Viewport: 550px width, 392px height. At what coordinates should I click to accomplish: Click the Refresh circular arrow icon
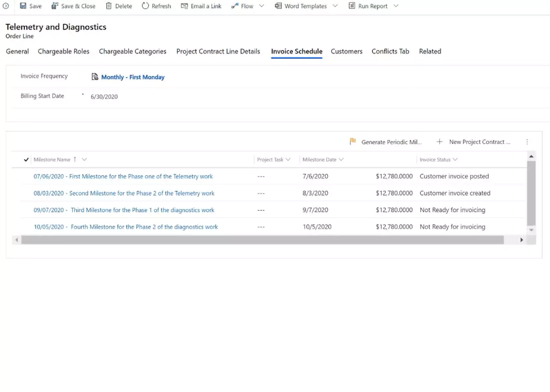point(145,6)
